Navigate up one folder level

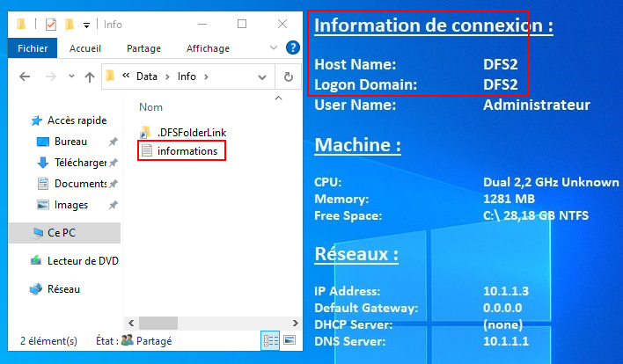tap(89, 76)
